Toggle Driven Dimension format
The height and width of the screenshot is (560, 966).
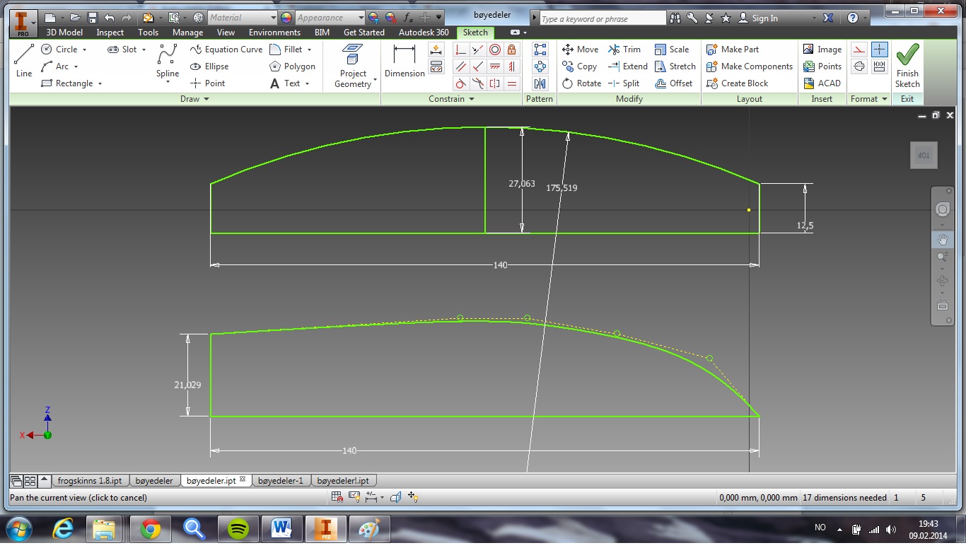pos(880,66)
